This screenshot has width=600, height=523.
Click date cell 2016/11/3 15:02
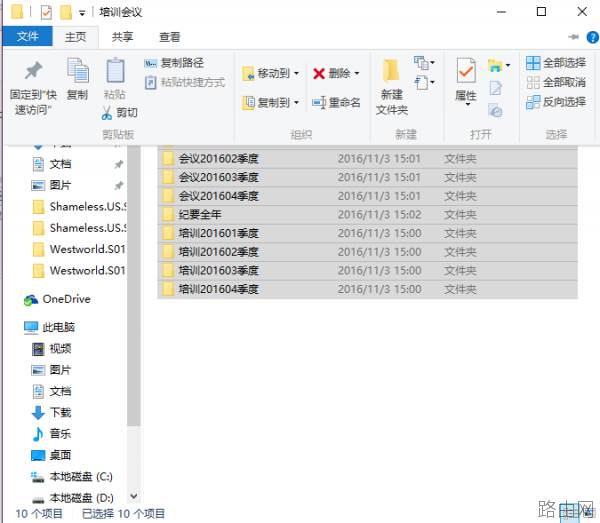[379, 215]
